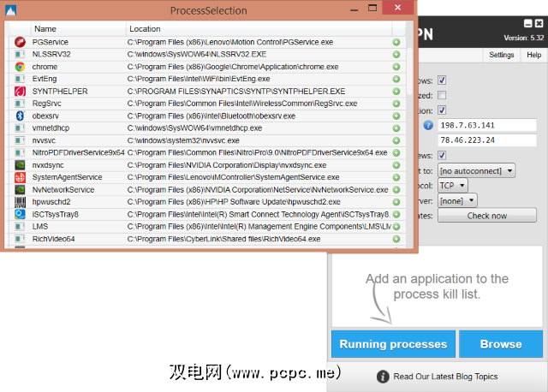Open Read Our Latest Blog Topics link
This screenshot has height=392, width=548.
point(445,377)
